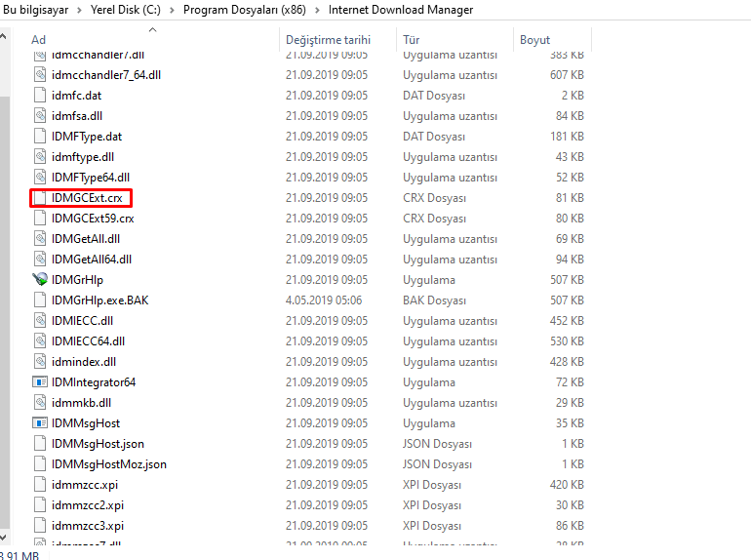This screenshot has height=560, width=751.
Task: Select the file name IDMMsgHostMoz.json
Action: click(109, 464)
